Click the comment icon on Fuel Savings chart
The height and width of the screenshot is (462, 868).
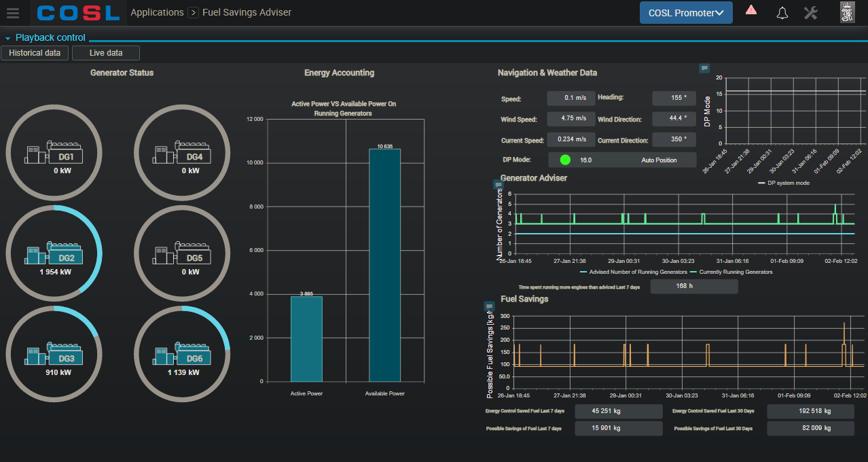pyautogui.click(x=488, y=306)
